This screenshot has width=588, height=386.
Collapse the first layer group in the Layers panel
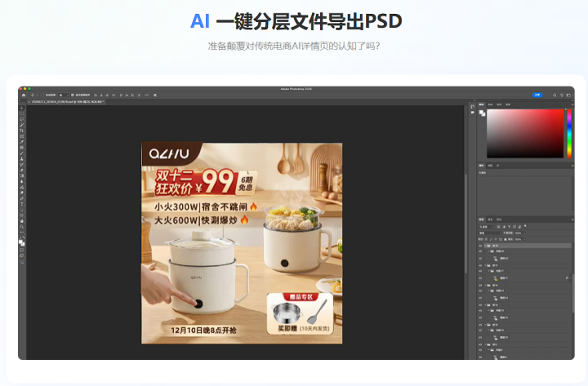click(x=485, y=245)
